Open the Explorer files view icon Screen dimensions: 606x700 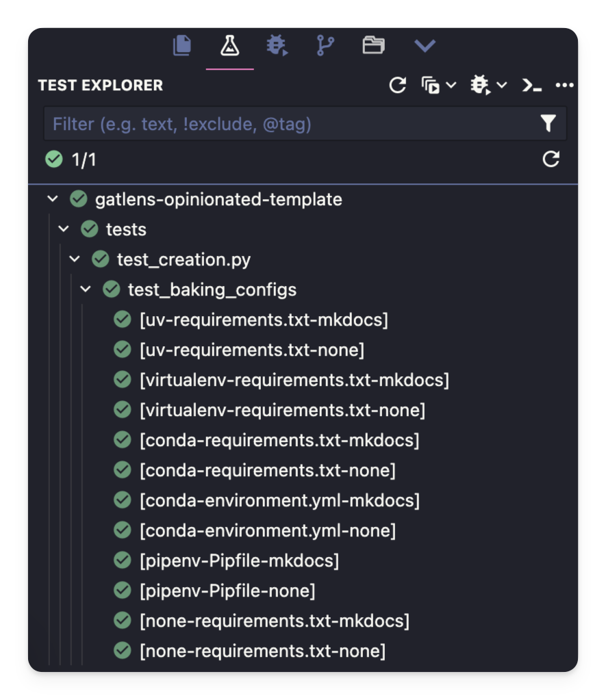point(182,46)
